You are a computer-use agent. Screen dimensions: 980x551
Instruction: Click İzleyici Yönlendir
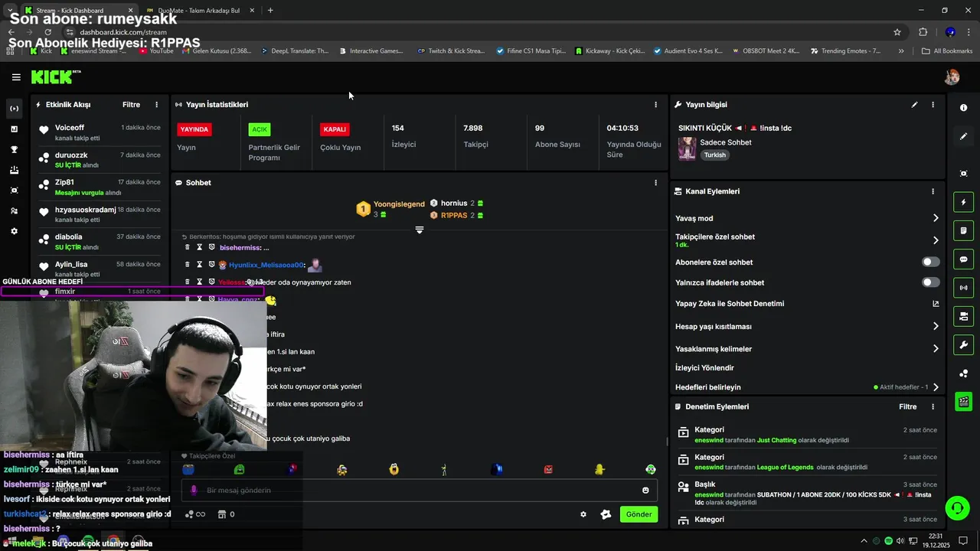[704, 368]
